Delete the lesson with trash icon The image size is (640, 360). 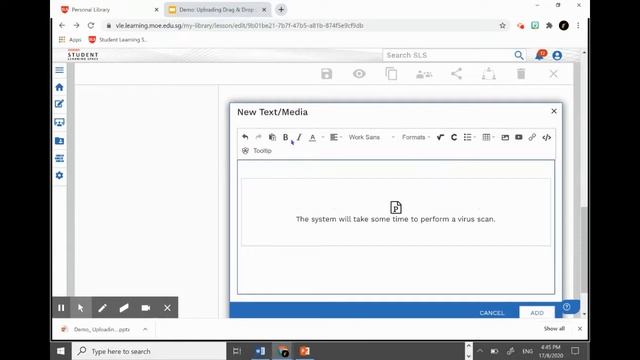[x=521, y=74]
